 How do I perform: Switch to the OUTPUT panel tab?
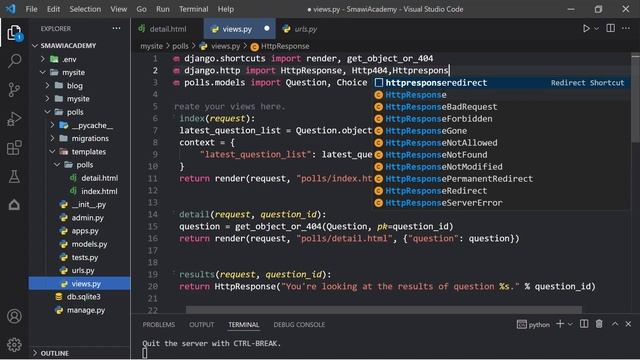tap(202, 324)
